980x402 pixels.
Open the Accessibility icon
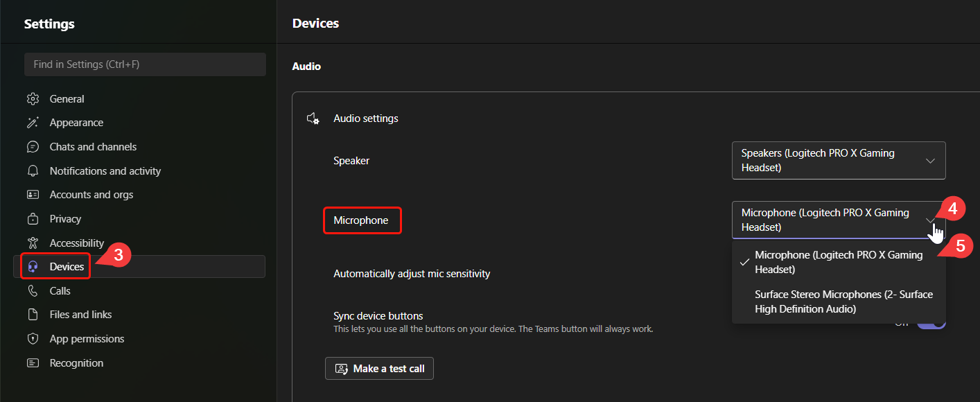tap(33, 243)
